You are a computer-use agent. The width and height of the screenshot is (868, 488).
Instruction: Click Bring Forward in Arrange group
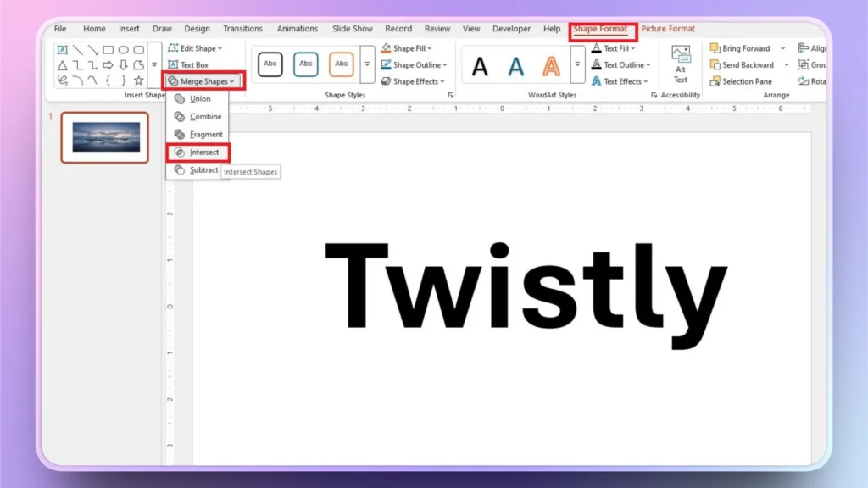746,48
